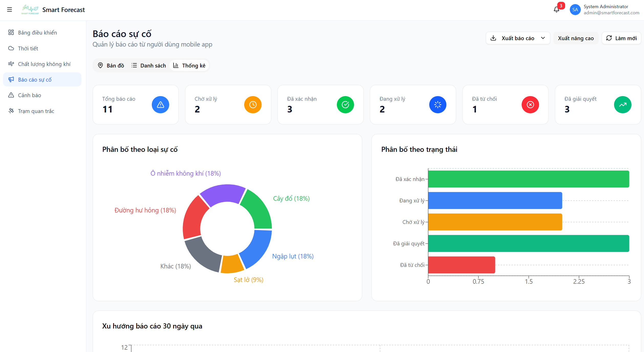644x352 pixels.
Task: Click orange clock icon in Chờ xử lý
Action: (253, 105)
